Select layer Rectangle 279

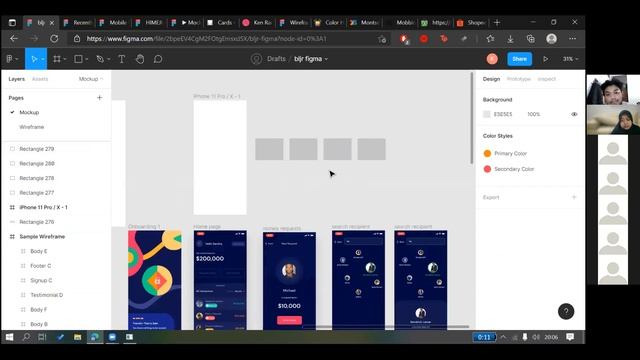click(36, 149)
